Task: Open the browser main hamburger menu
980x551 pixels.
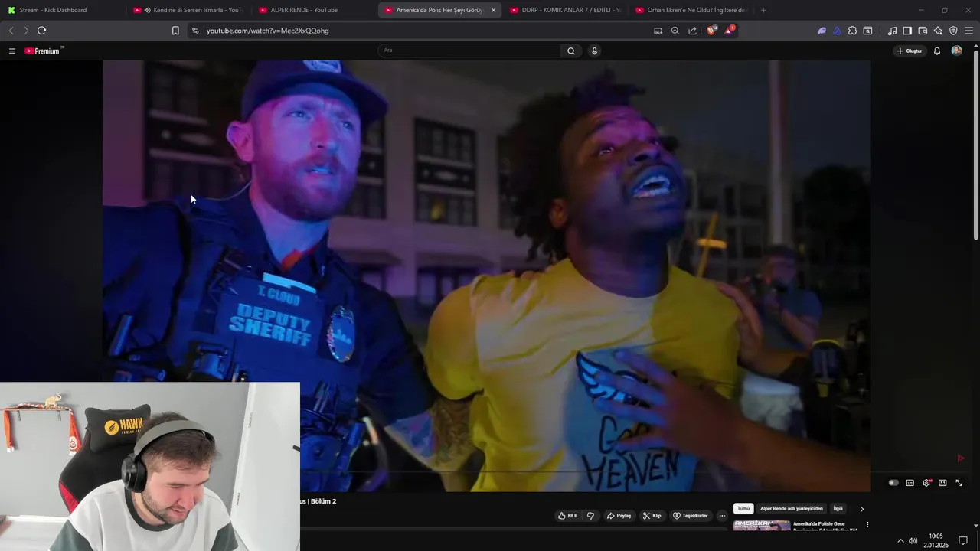Action: click(969, 31)
